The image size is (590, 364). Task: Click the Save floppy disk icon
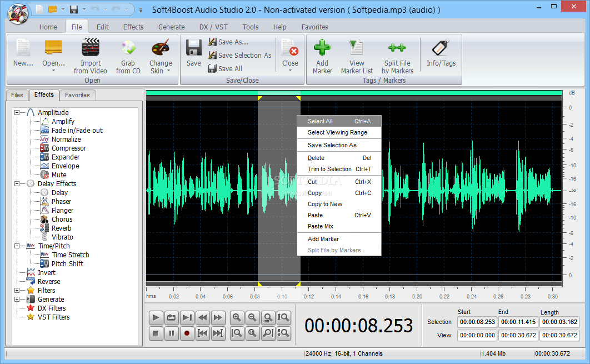(194, 48)
